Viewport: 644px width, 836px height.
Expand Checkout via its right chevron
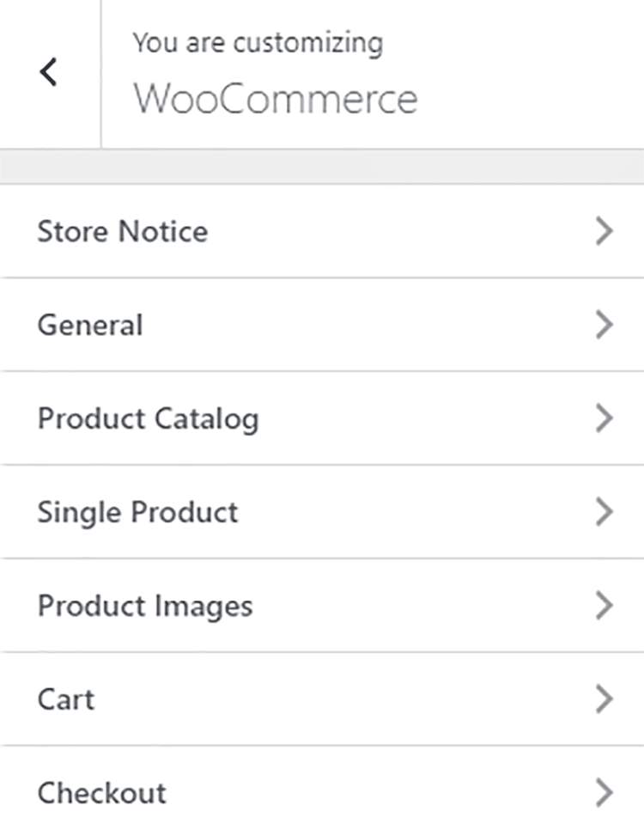pyautogui.click(x=605, y=792)
